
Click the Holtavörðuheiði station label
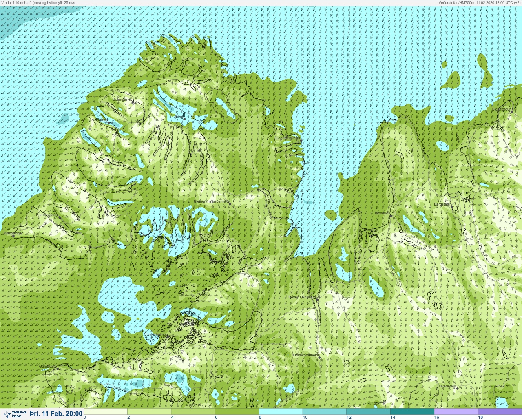[305, 355]
